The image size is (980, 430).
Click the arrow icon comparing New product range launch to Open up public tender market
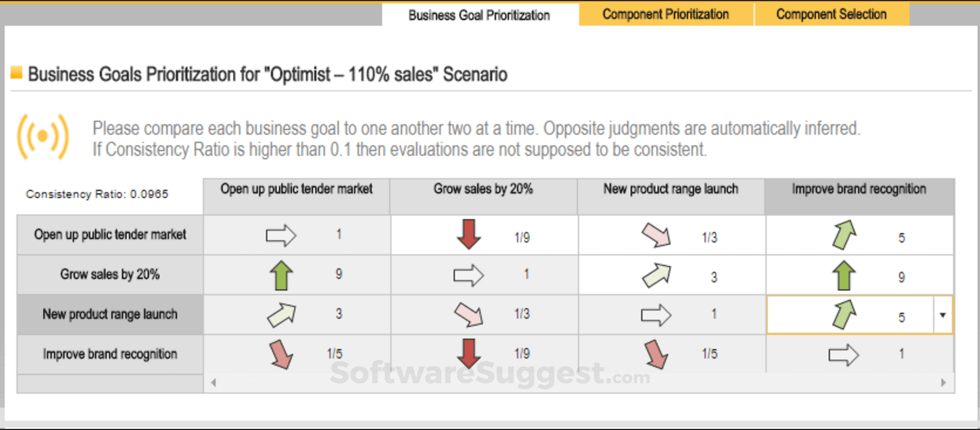(x=281, y=315)
